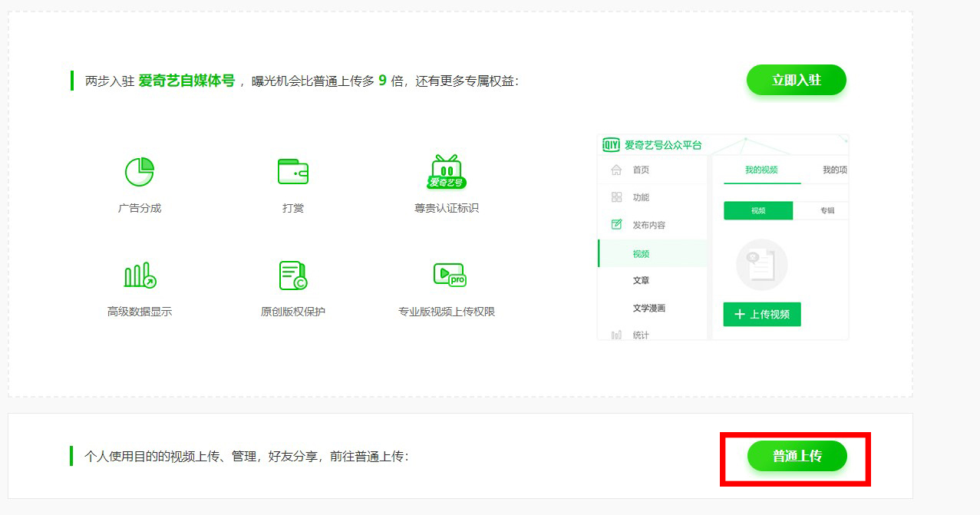The height and width of the screenshot is (515, 980).
Task: Open 视频 item in the sidebar
Action: pos(641,254)
